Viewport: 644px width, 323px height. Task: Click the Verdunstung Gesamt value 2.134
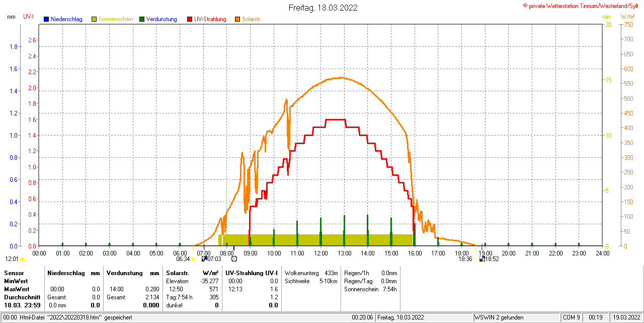click(x=152, y=297)
